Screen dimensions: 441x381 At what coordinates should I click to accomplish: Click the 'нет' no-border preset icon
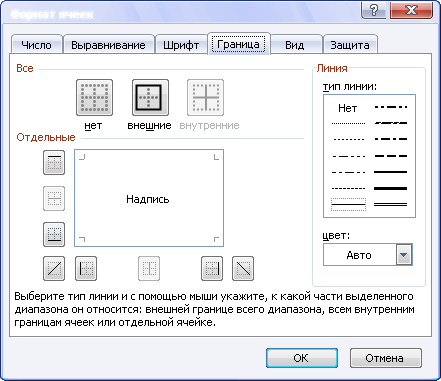(x=94, y=98)
